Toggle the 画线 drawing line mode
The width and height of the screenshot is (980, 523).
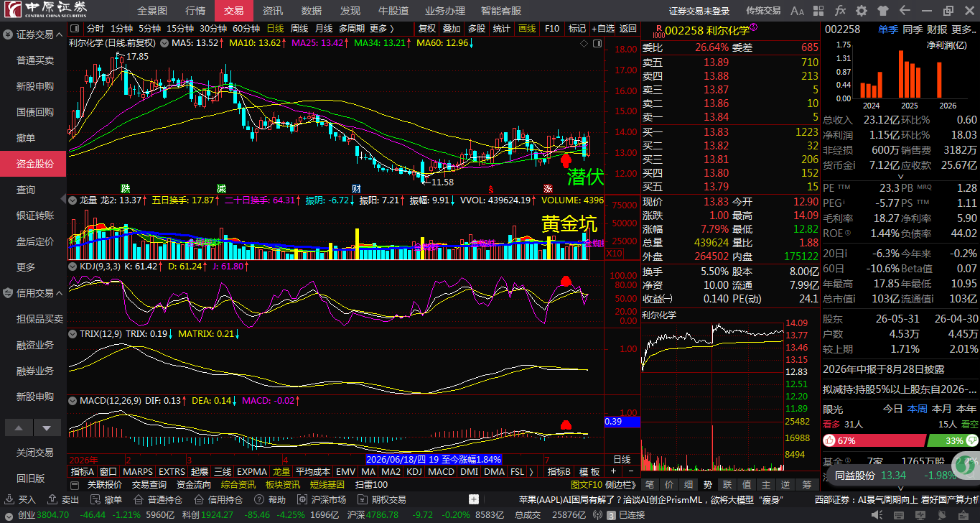[x=527, y=29]
